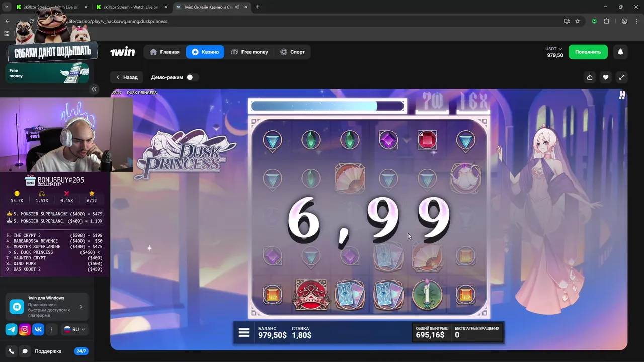This screenshot has height=362, width=644.
Task: Open the Telegram social link
Action: point(11,330)
